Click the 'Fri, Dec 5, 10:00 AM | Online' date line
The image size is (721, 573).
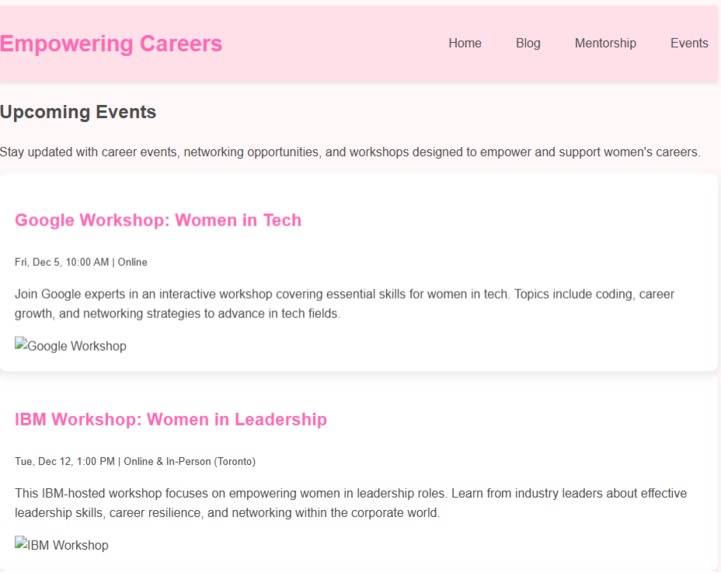(81, 262)
